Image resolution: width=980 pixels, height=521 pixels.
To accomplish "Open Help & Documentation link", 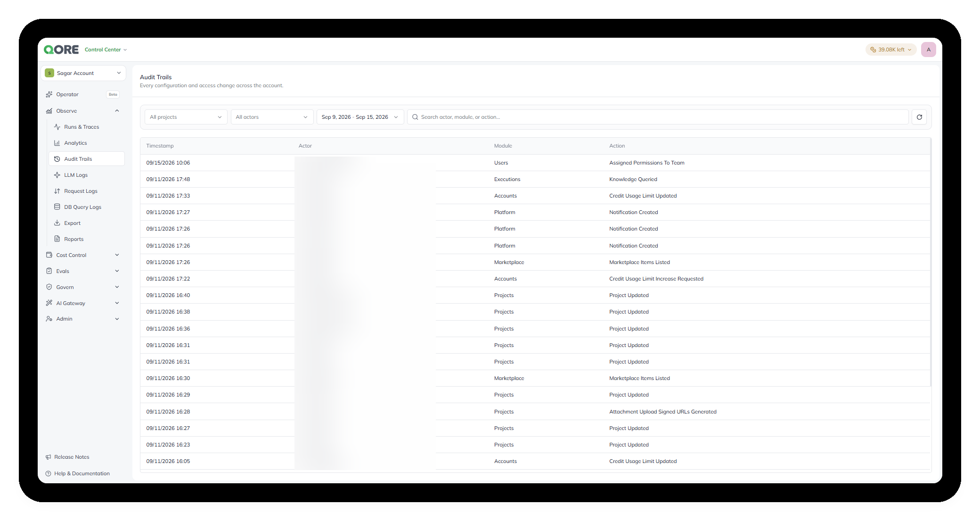I will pyautogui.click(x=82, y=473).
